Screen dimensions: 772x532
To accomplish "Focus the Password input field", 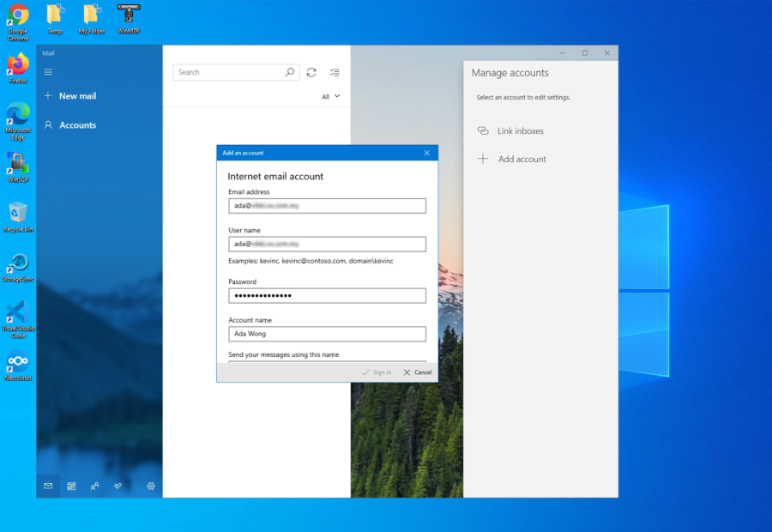I will coord(327,295).
